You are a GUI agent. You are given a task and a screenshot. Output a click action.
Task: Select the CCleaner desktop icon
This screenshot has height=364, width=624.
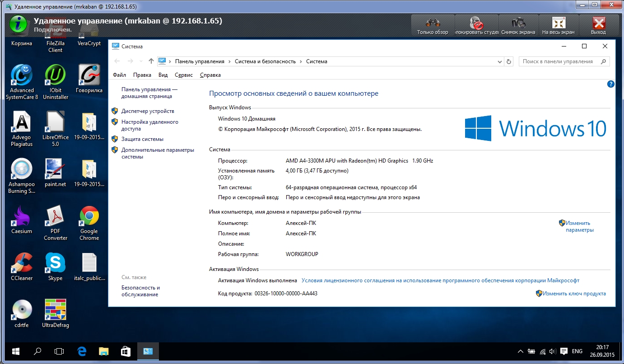[22, 266]
